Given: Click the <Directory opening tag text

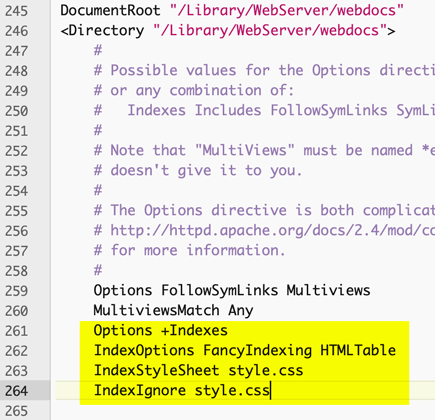Looking at the screenshot, I should [x=102, y=31].
